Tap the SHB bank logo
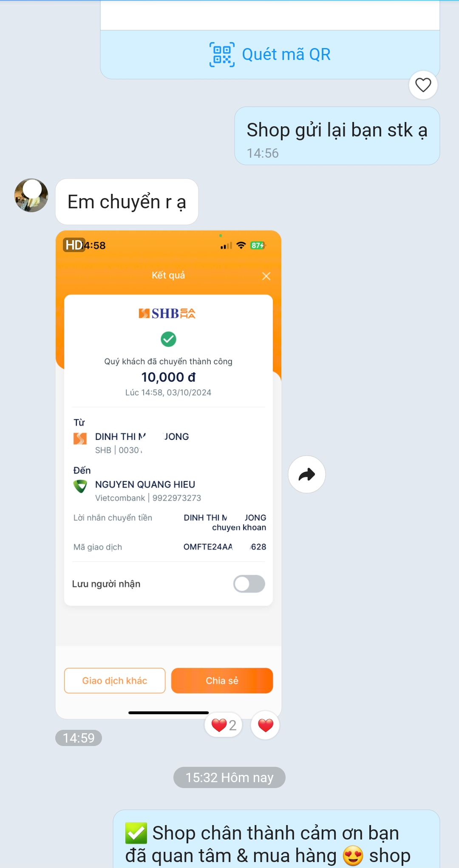Screen dimensions: 459x868 point(167,314)
